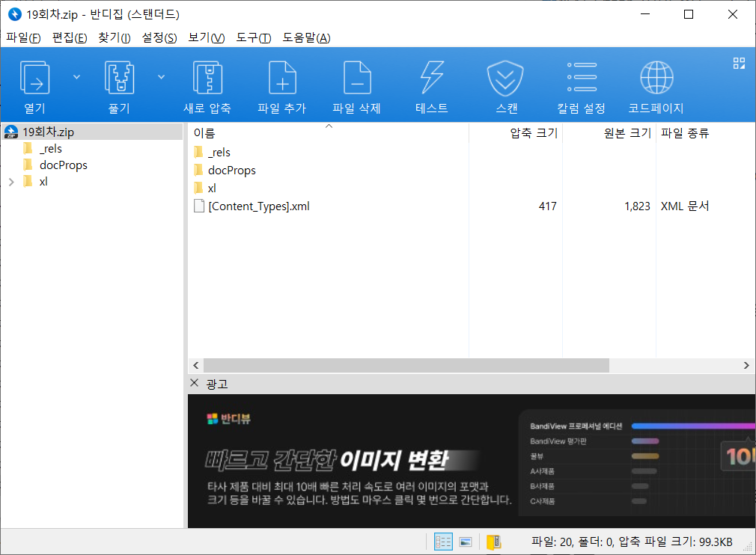Click the 열기 (Open) toolbar icon

pos(34,78)
